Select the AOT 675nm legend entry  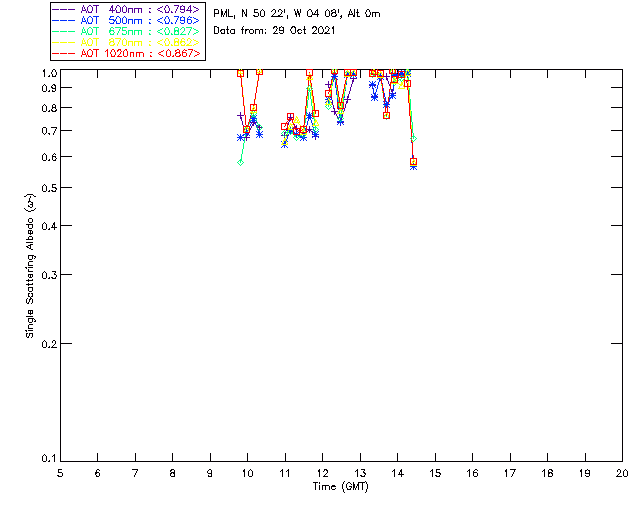126,32
